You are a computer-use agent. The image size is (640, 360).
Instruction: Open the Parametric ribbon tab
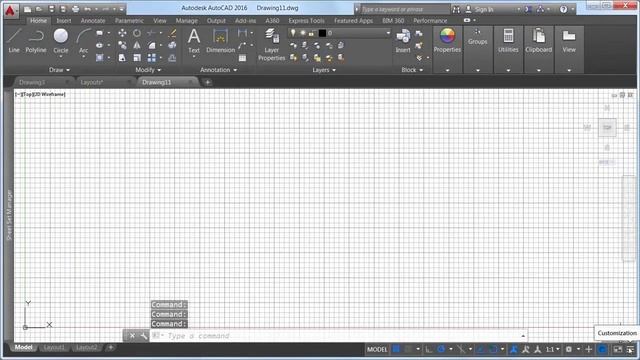(129, 20)
